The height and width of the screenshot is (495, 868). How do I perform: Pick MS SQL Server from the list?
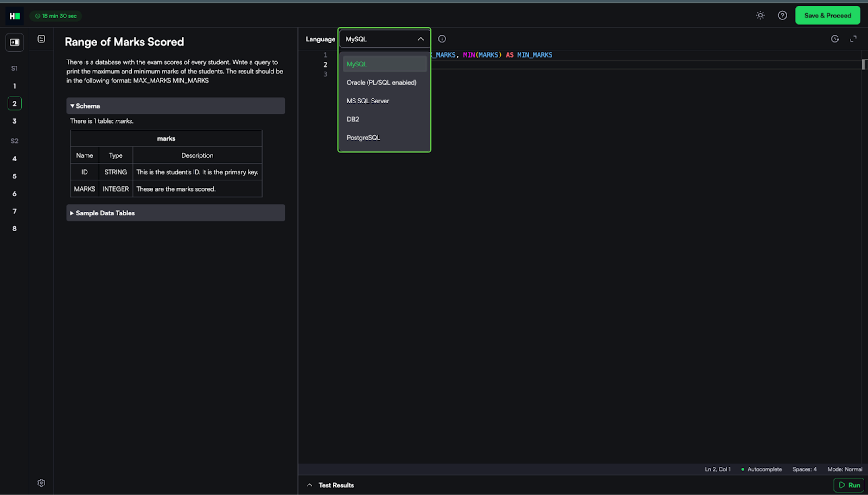(367, 101)
